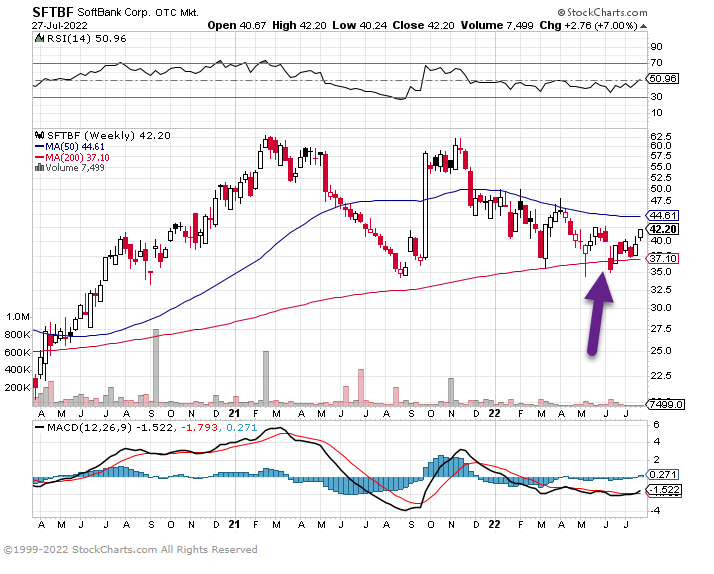The image size is (714, 574).
Task: Click the 37.10 MA(200) price tag
Action: (x=663, y=259)
